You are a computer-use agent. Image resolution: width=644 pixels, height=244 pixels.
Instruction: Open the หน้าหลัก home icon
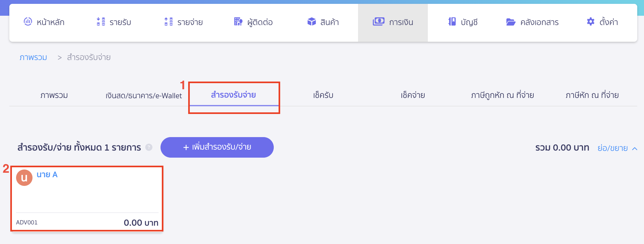pyautogui.click(x=28, y=22)
